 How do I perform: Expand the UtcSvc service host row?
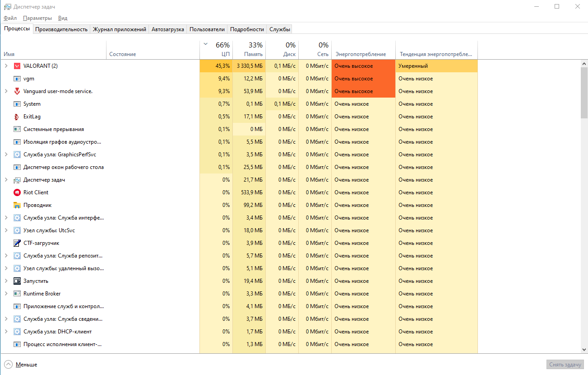[6, 230]
